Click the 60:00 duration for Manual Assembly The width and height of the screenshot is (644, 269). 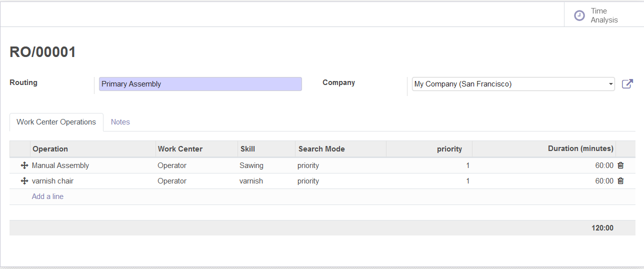pyautogui.click(x=604, y=165)
